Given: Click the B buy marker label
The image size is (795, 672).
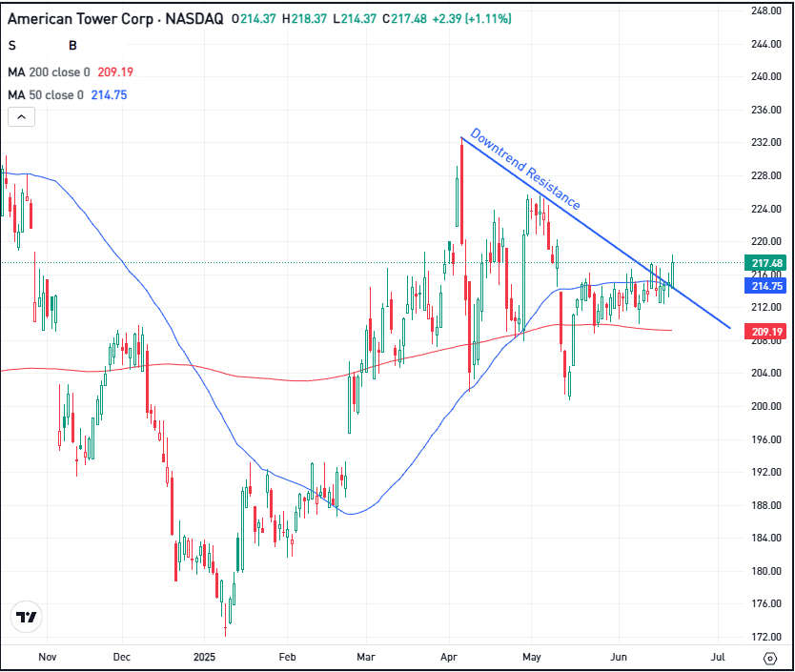Looking at the screenshot, I should [x=72, y=46].
